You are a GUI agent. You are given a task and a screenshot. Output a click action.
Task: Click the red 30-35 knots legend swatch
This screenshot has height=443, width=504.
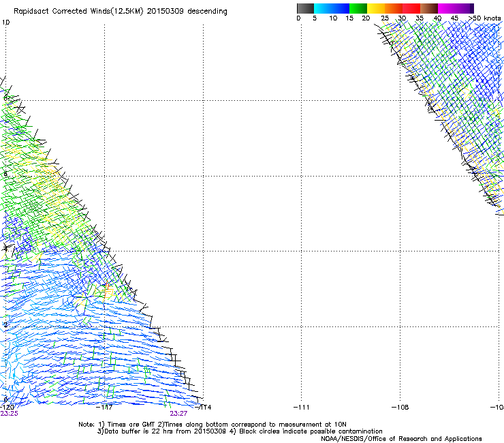411,8
